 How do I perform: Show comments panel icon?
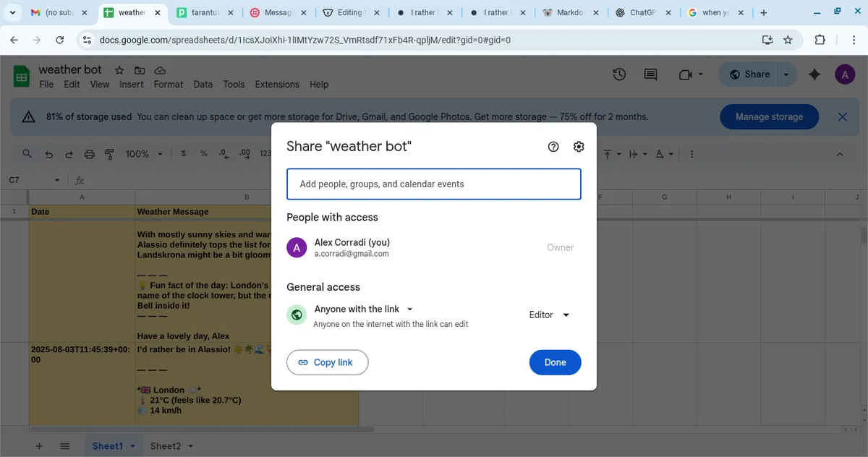pos(650,74)
